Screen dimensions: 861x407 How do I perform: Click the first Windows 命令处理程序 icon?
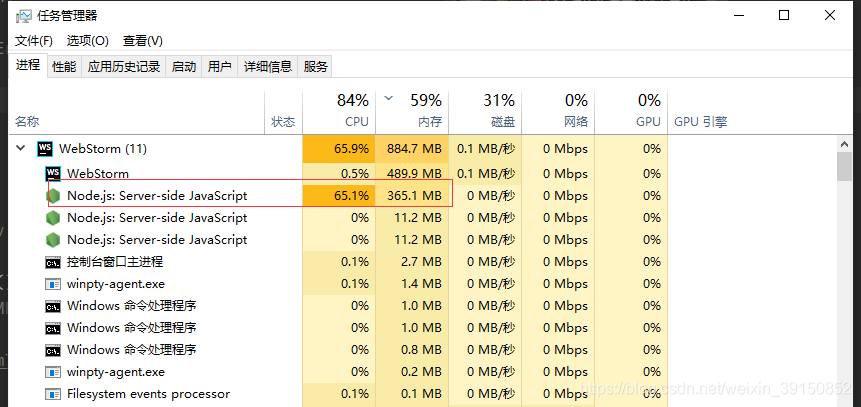(53, 306)
